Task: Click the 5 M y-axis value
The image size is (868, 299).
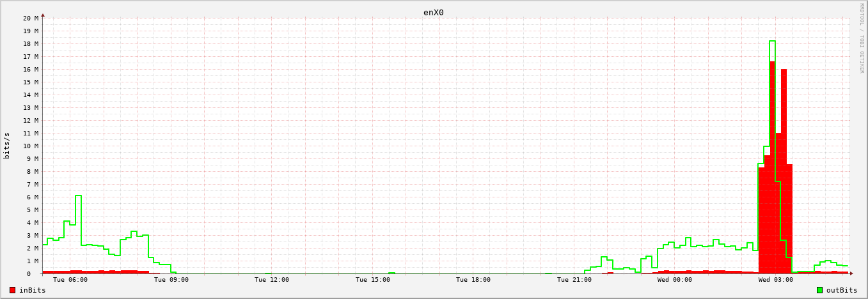Action: click(x=33, y=210)
